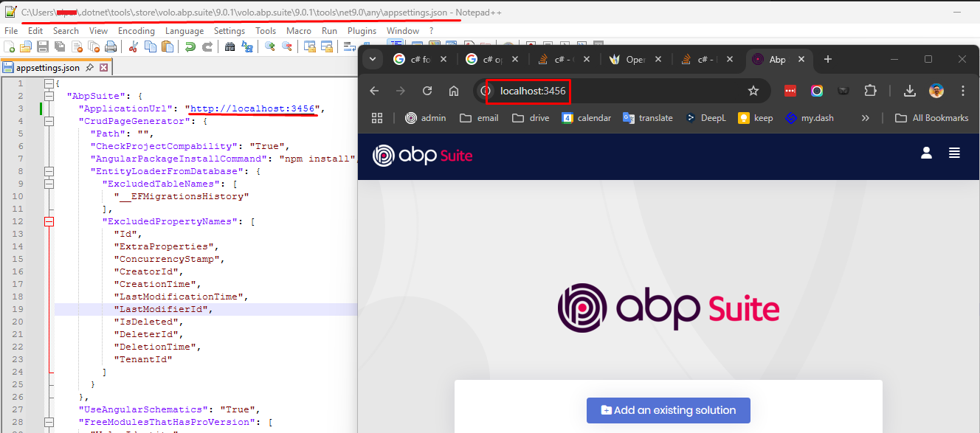
Task: Click "Add an existing solution" button
Action: (669, 410)
